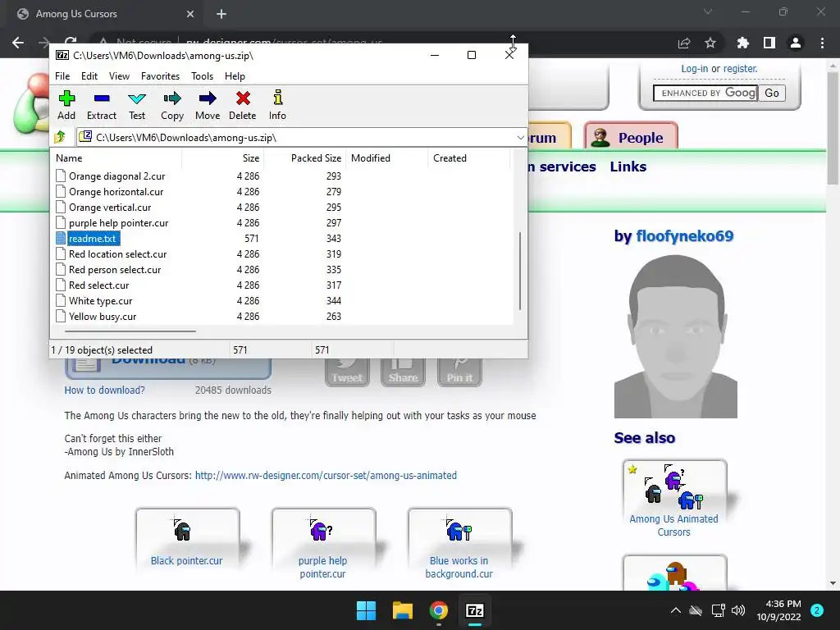Close the Among Us Cursors tab

(190, 14)
